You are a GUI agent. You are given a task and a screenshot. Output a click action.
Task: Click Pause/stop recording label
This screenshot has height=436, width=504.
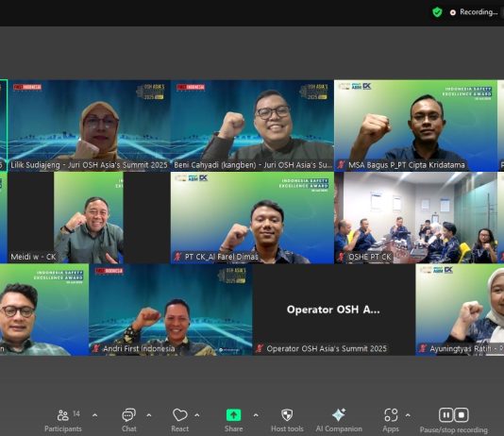coord(454,429)
